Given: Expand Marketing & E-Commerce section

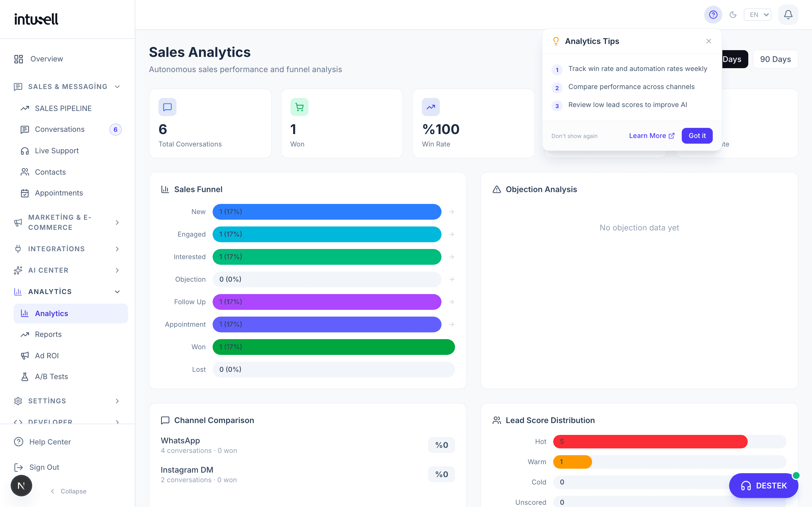Looking at the screenshot, I should coord(117,222).
